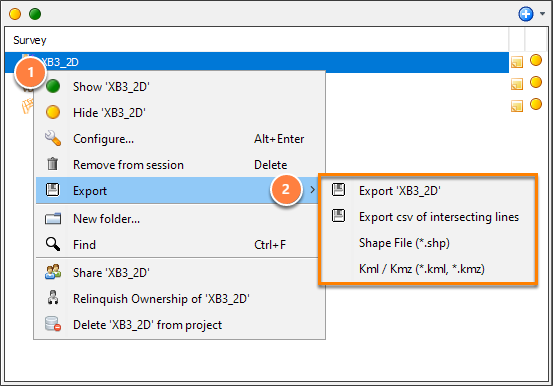Open Configure... from the context menu

(180, 139)
